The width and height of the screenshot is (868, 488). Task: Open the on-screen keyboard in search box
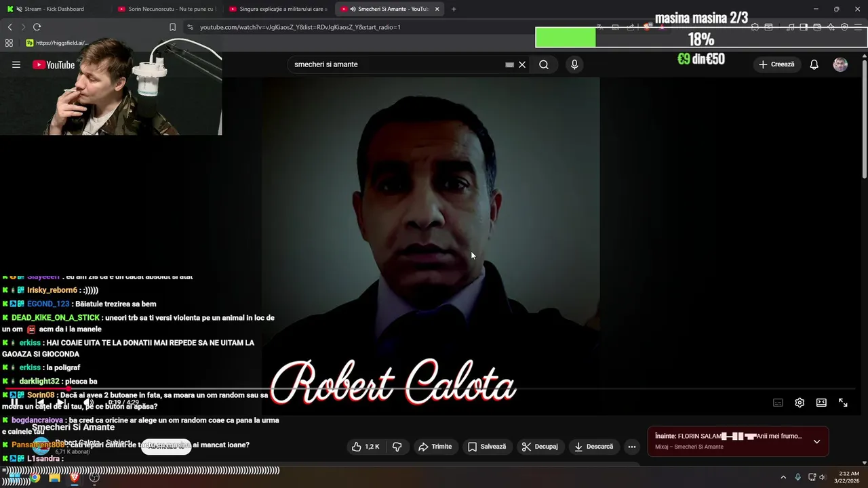point(509,64)
